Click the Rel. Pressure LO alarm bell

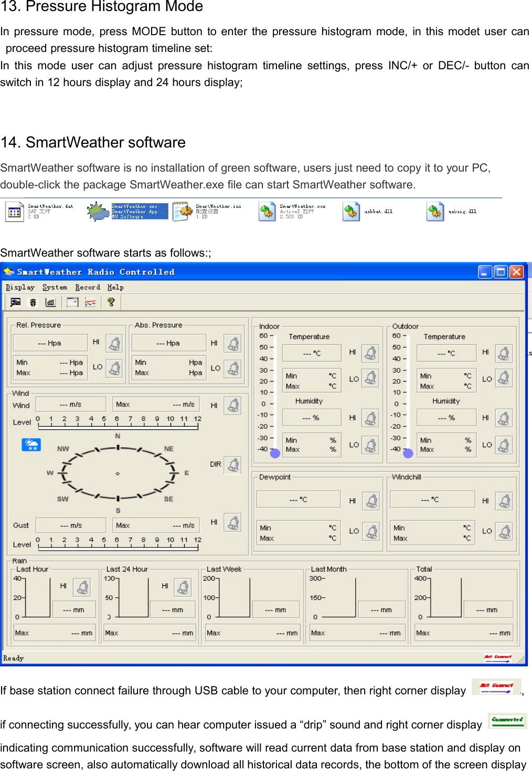tap(114, 368)
